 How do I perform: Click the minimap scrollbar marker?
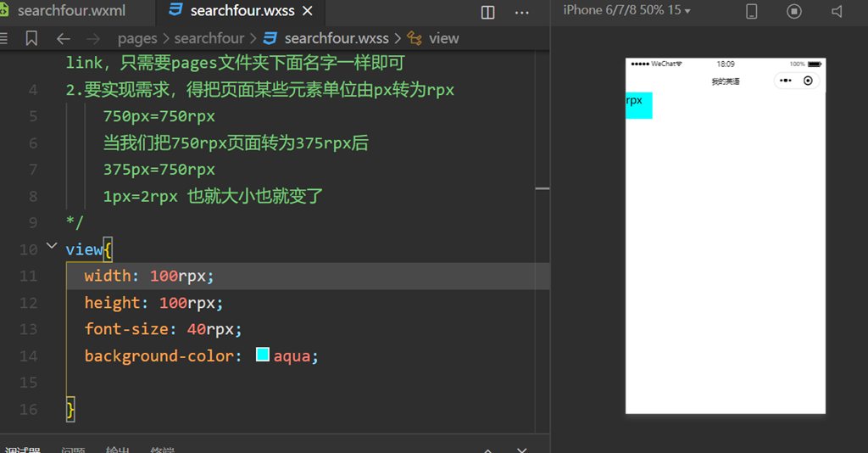click(542, 189)
